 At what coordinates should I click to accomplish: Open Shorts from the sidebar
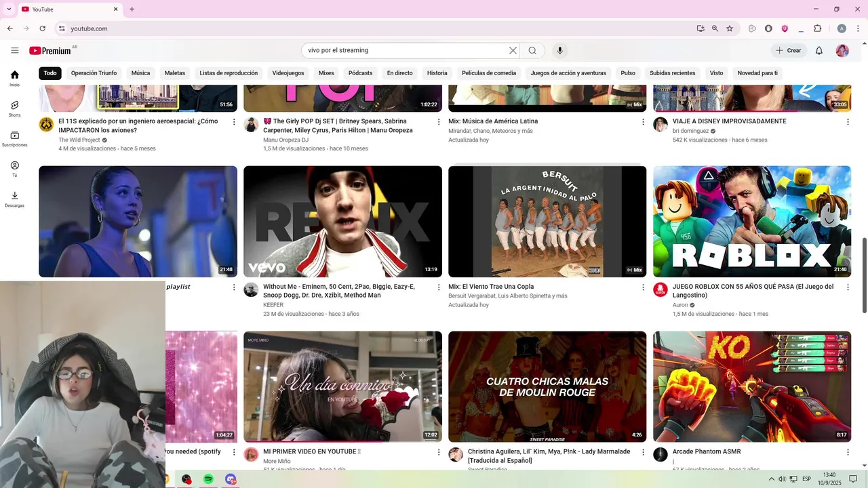[15, 108]
